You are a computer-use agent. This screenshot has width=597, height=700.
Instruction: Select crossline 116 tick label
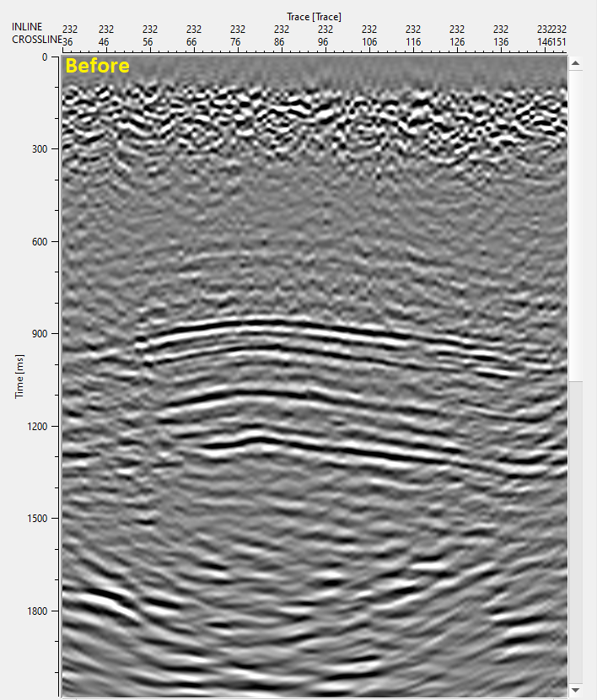coord(413,42)
